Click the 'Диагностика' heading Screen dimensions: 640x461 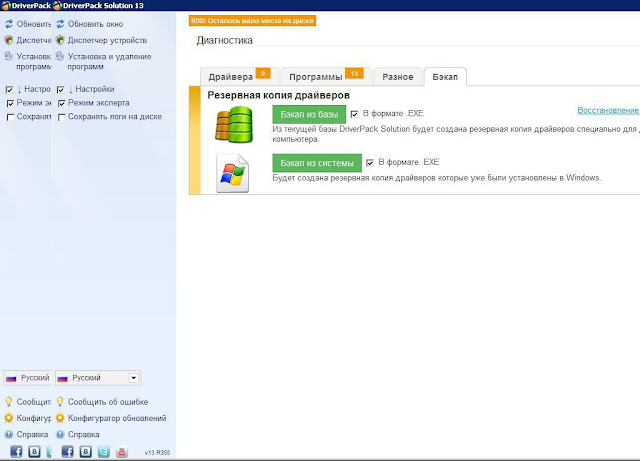224,40
